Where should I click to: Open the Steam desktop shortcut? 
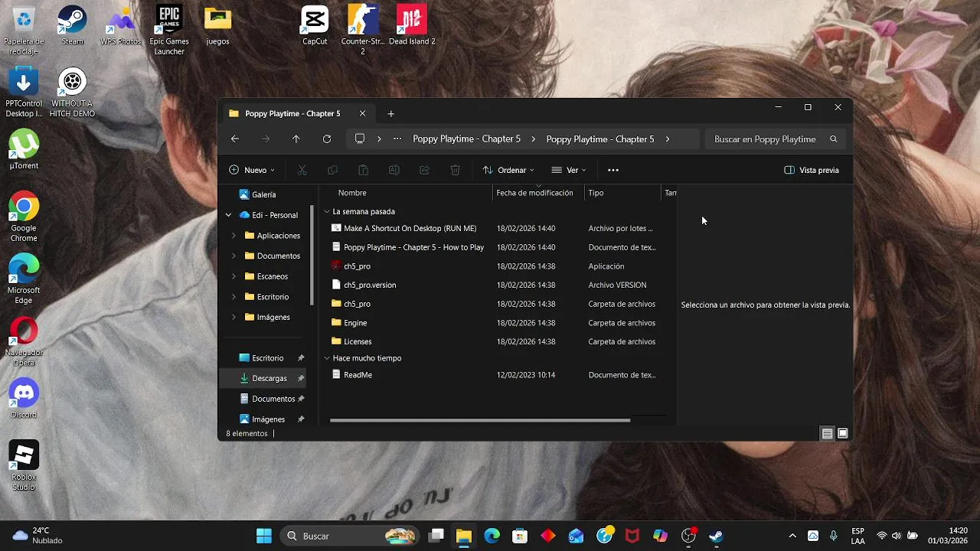[x=73, y=25]
